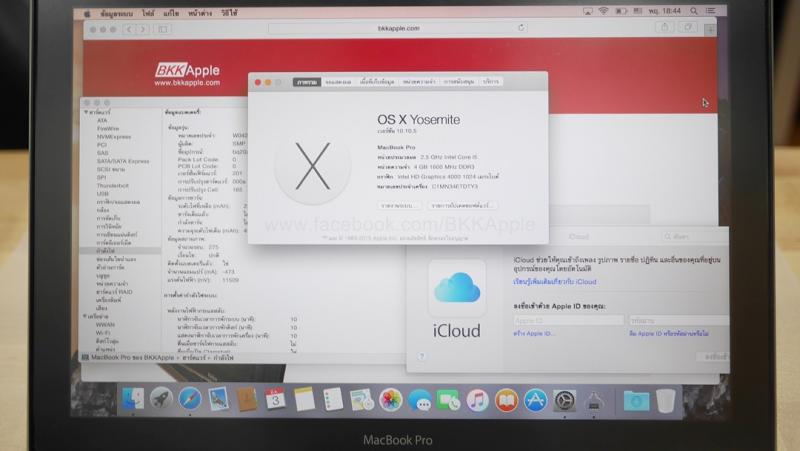
Task: Select ATA in System Information sidebar
Action: pyautogui.click(x=102, y=120)
